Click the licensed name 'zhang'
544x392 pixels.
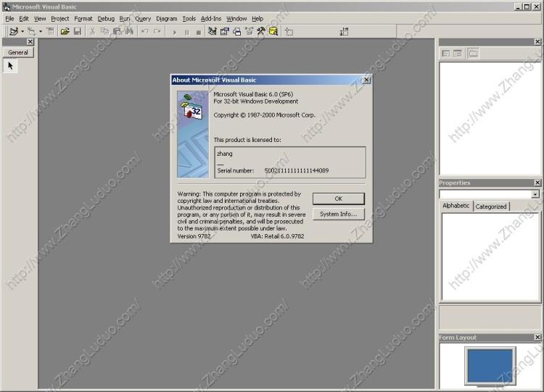click(224, 154)
